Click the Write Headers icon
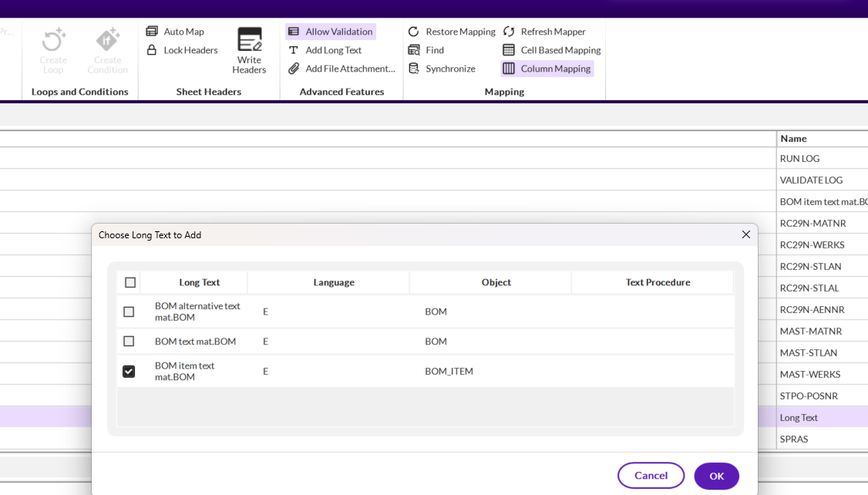The height and width of the screenshot is (495, 868). click(x=249, y=40)
